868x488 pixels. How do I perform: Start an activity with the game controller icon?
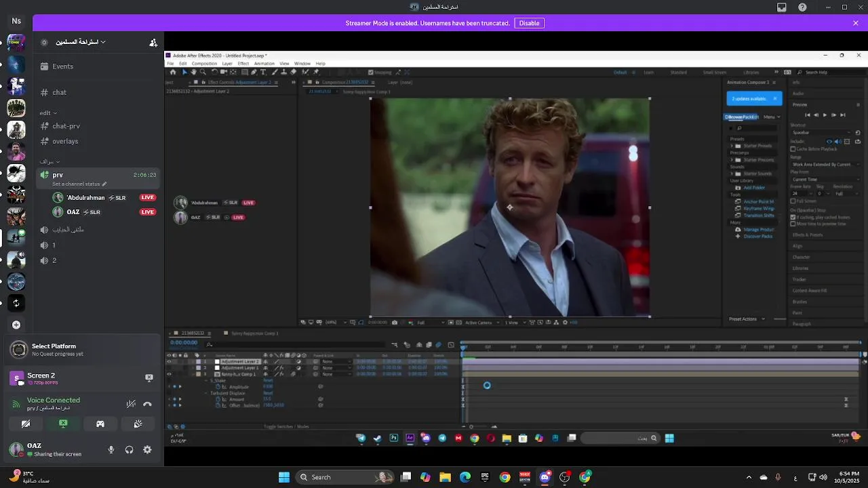[x=100, y=424]
